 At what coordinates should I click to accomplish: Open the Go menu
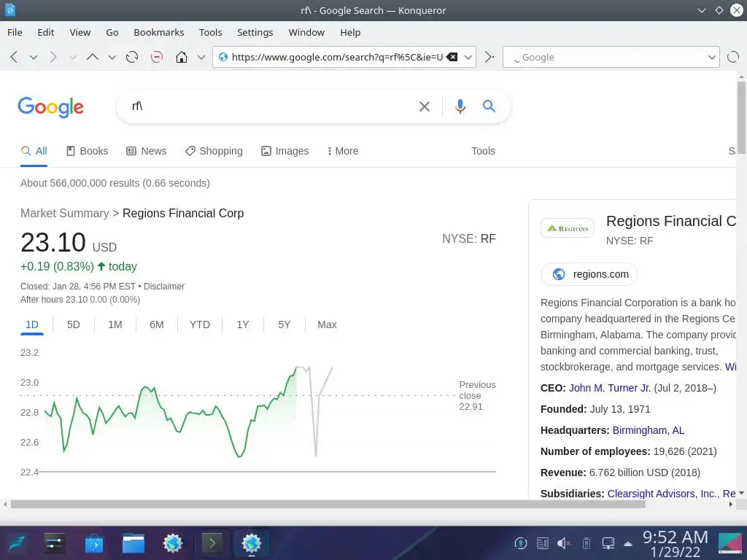point(112,32)
